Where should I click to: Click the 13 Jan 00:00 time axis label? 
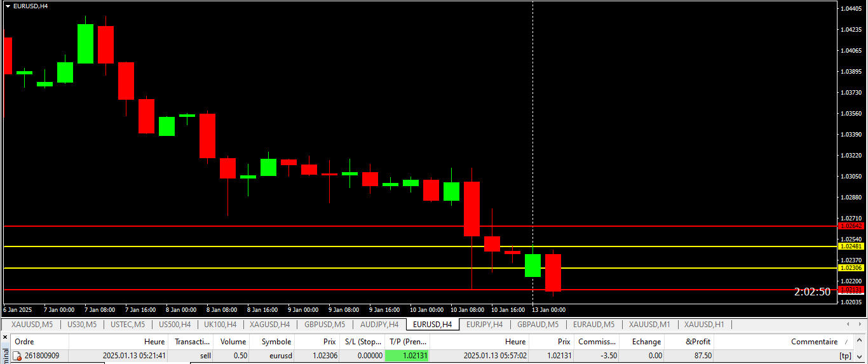click(550, 310)
